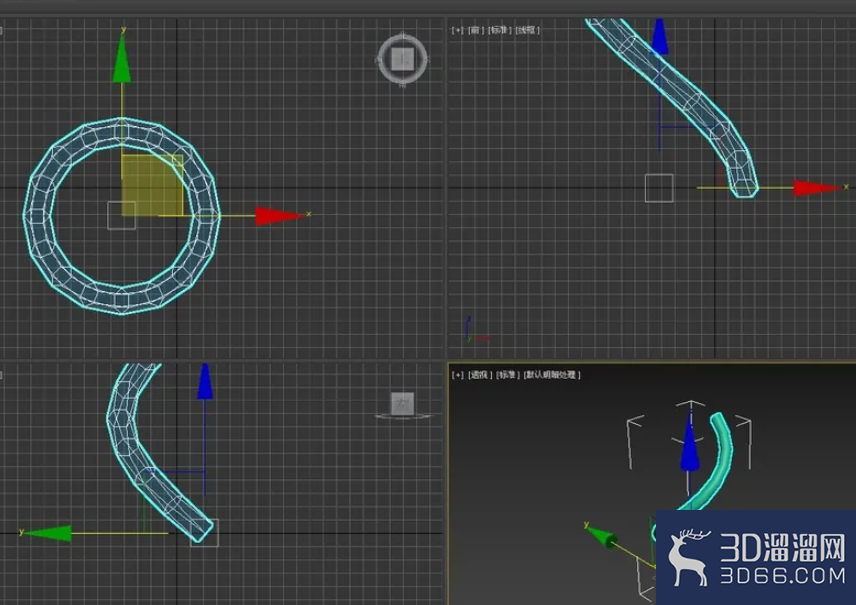Open the [前] view menu in Front viewport
Image resolution: width=856 pixels, height=605 pixels.
click(x=475, y=30)
